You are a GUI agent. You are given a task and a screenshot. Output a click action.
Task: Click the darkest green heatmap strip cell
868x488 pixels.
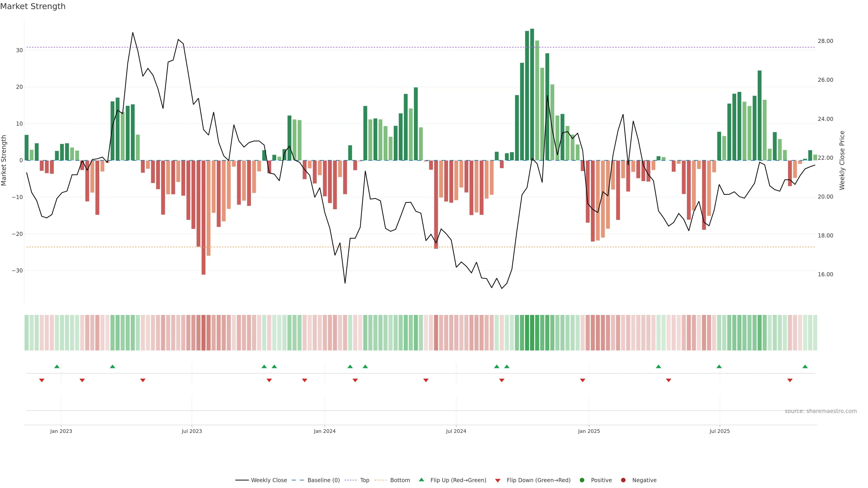(x=532, y=333)
